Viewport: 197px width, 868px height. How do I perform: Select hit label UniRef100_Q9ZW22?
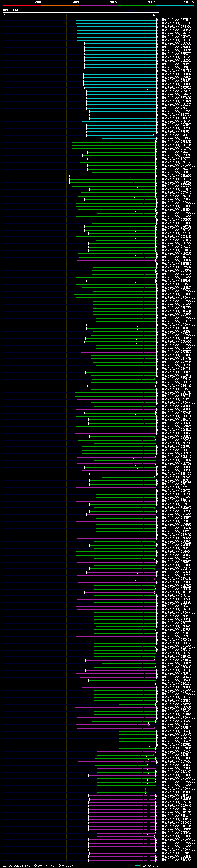coord(177,88)
